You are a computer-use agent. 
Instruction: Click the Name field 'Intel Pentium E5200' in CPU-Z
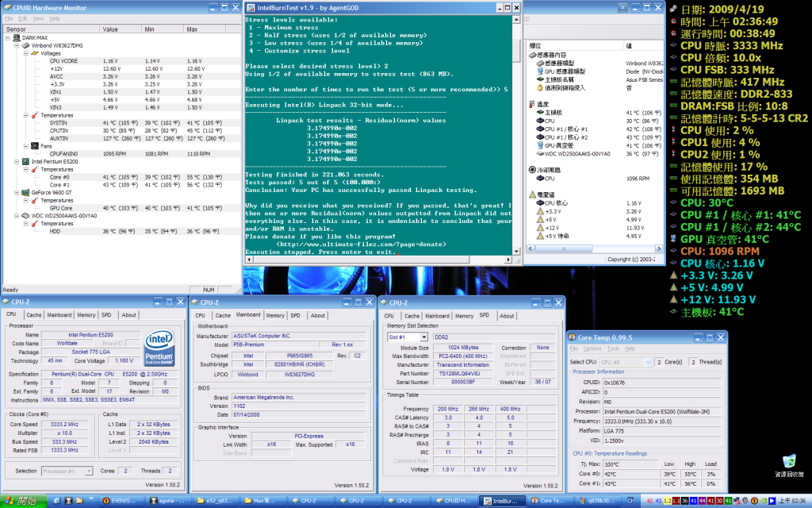[90, 335]
